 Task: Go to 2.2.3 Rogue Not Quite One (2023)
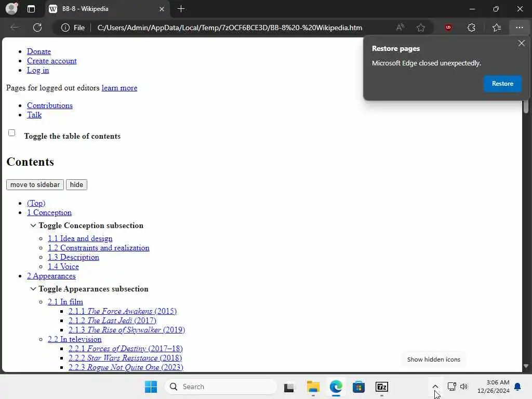coord(126,367)
